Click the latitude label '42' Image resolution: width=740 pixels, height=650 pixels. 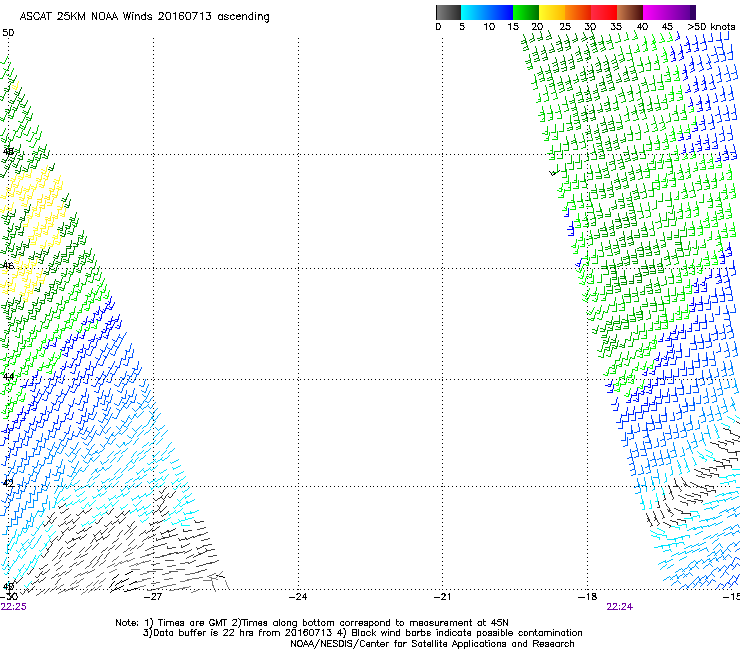(x=8, y=483)
